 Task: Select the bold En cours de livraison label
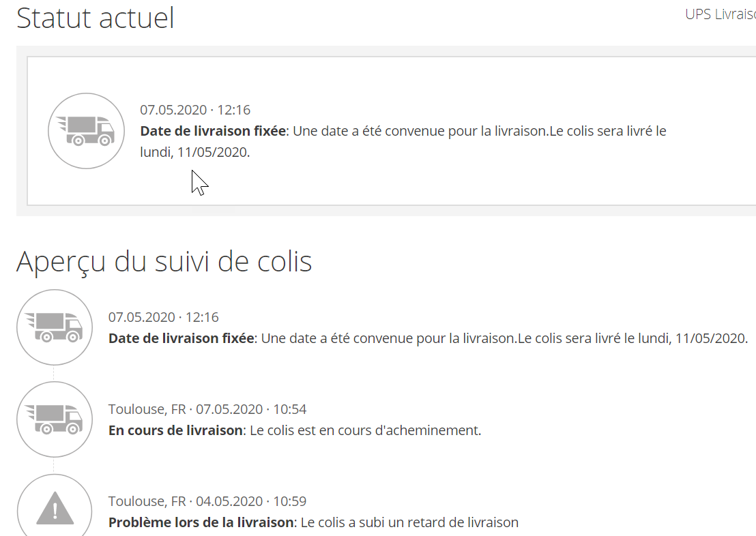click(175, 430)
